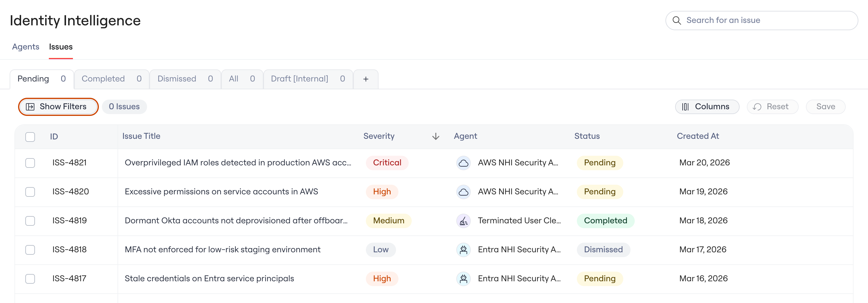Click the 'Mar 20, 2026' created date
The height and width of the screenshot is (303, 868).
point(704,163)
